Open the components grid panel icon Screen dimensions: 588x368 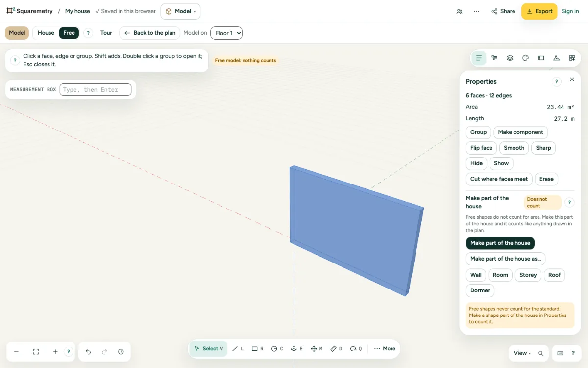point(572,58)
